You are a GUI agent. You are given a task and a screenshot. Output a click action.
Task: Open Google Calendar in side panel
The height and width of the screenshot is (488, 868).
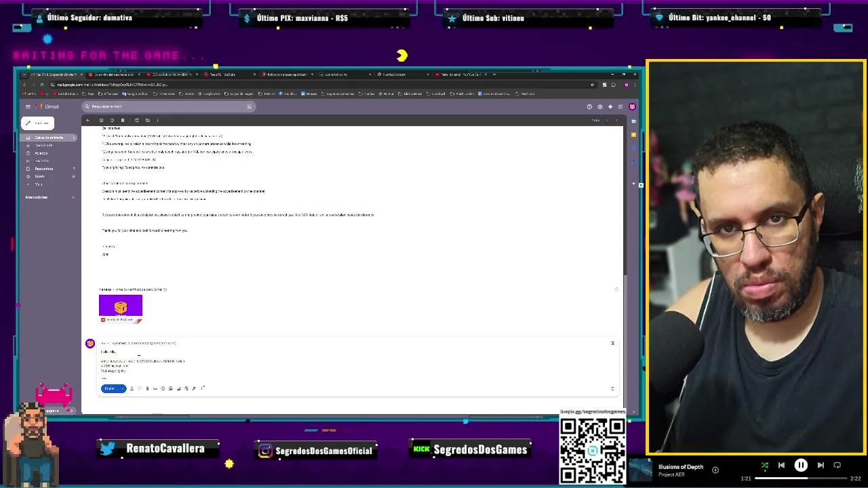pos(633,121)
